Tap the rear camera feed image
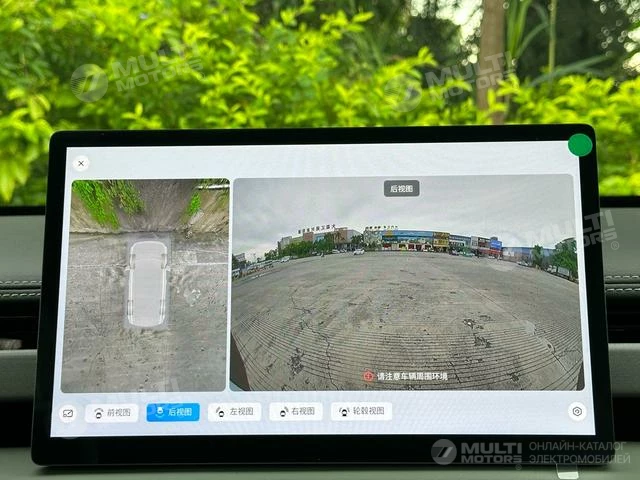The width and height of the screenshot is (640, 480). [407, 282]
